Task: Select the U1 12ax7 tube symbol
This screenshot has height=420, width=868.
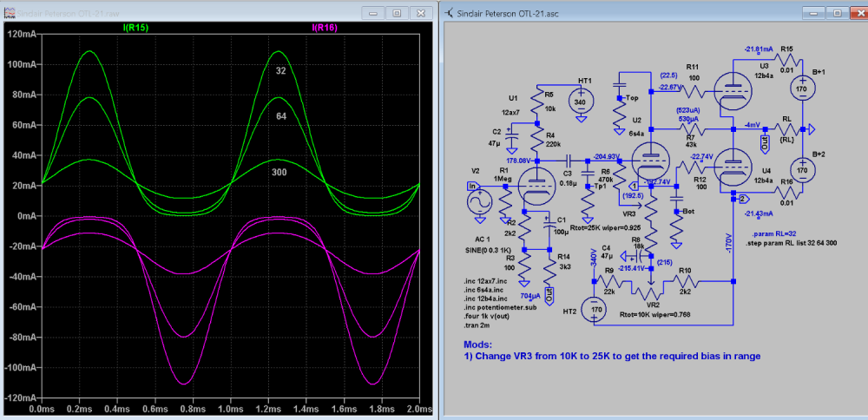Action: point(536,185)
